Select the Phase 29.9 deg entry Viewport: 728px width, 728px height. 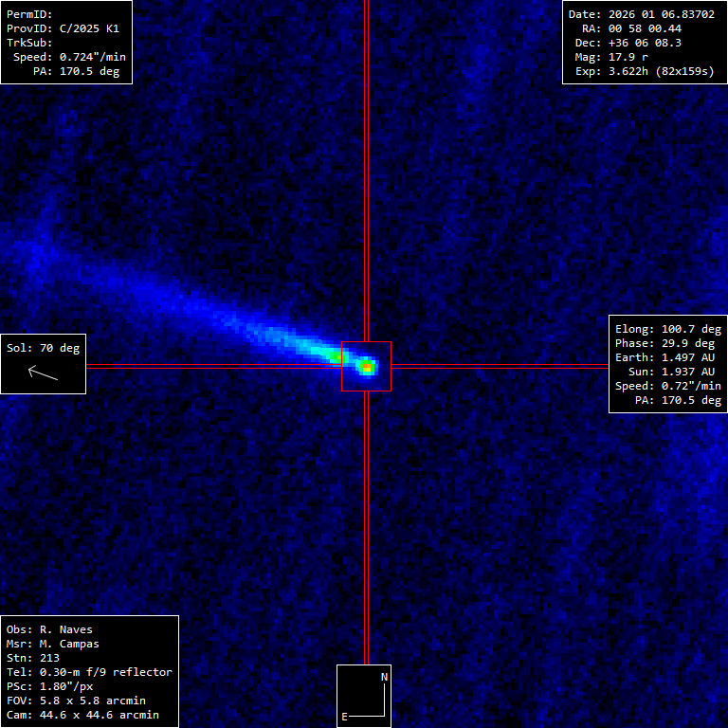[667, 344]
